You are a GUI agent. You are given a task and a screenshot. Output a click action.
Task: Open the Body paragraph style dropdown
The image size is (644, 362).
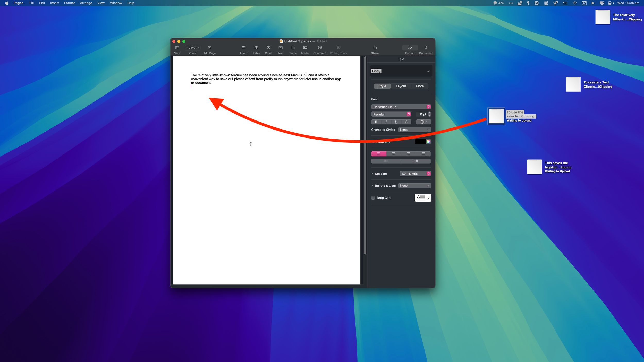click(x=401, y=71)
